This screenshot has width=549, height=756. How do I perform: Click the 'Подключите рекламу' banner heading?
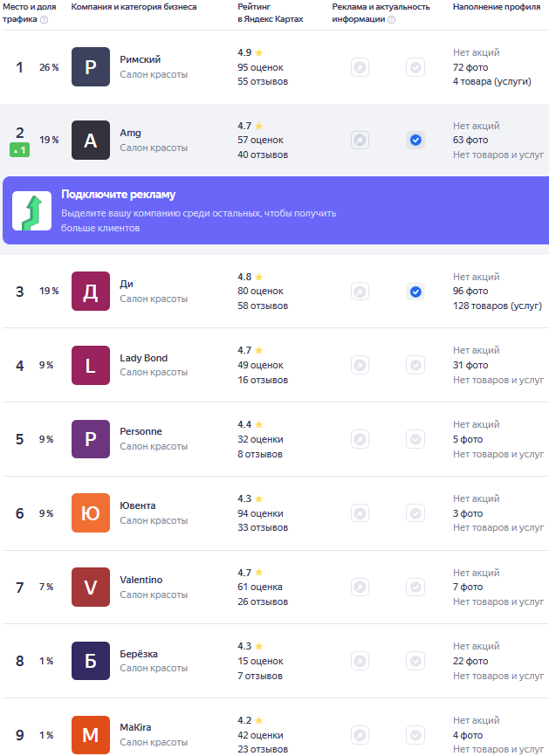[118, 195]
